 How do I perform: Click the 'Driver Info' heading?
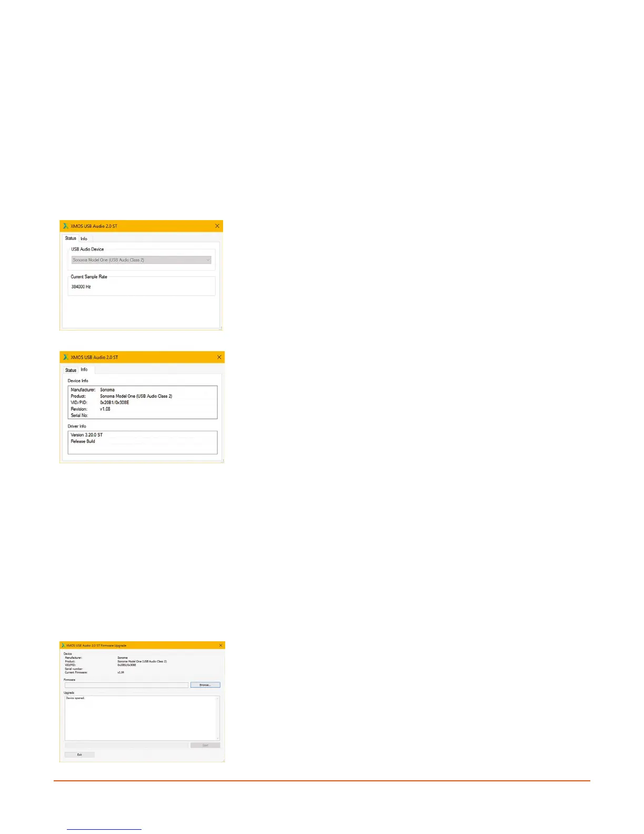pos(77,426)
